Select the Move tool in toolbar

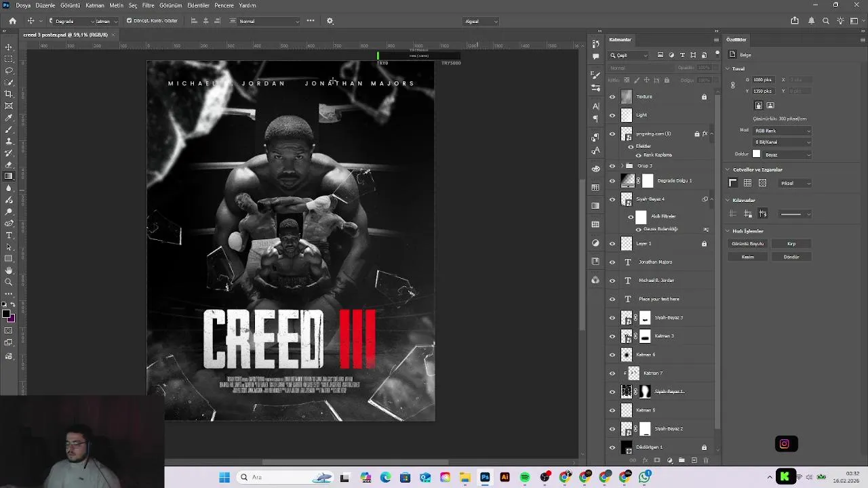[9, 47]
